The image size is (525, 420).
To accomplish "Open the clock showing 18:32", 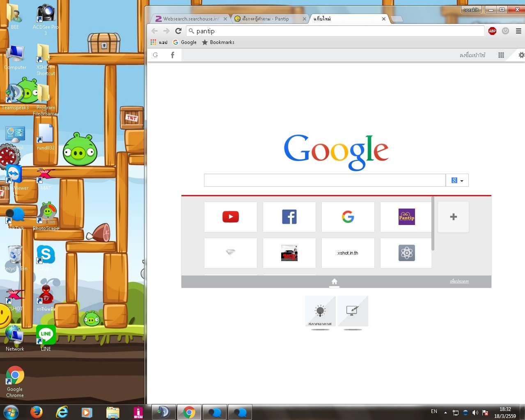I will [x=505, y=413].
